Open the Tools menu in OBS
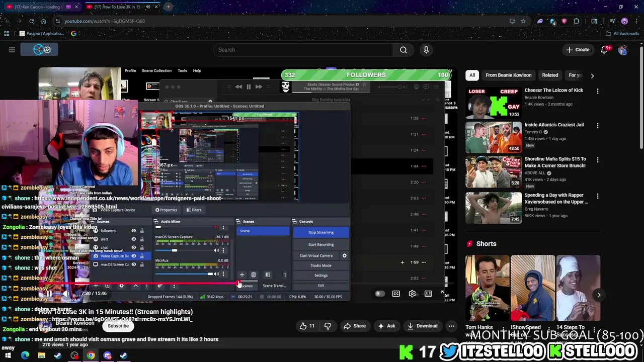 (x=182, y=71)
